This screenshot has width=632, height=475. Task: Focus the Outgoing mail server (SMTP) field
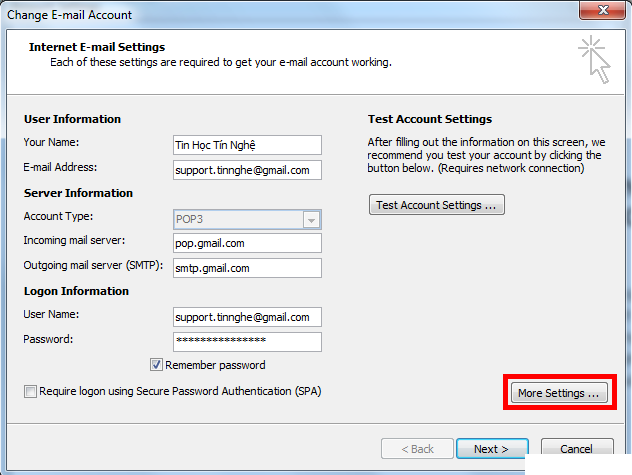[246, 268]
